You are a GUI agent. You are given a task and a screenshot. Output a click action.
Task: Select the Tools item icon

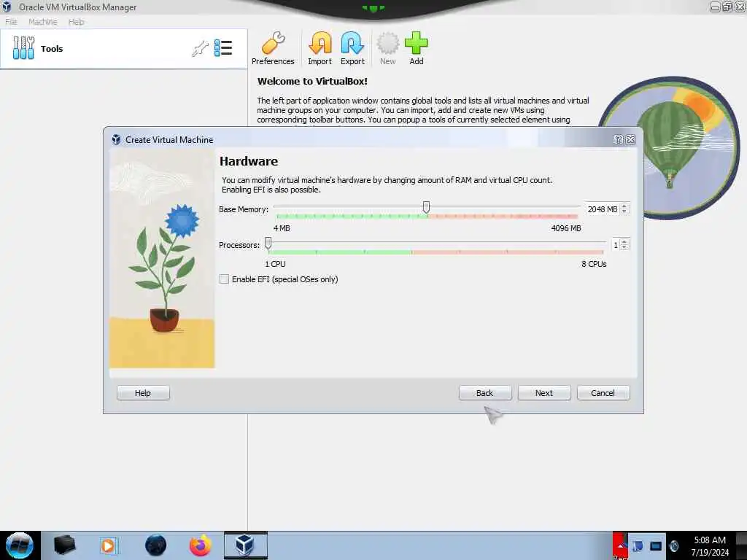click(x=23, y=48)
